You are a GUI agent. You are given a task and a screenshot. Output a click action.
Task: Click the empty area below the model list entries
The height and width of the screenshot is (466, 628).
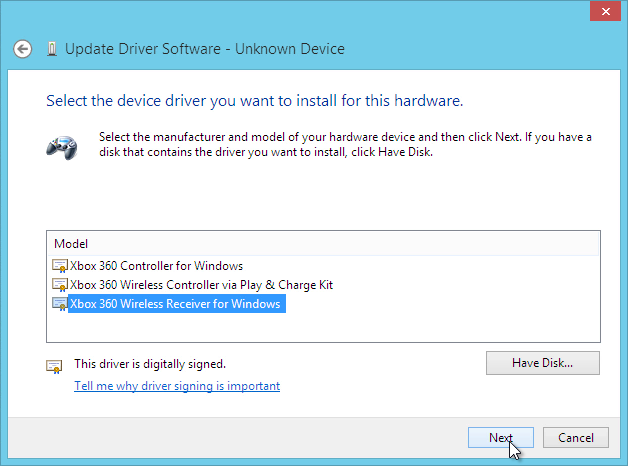pyautogui.click(x=324, y=327)
